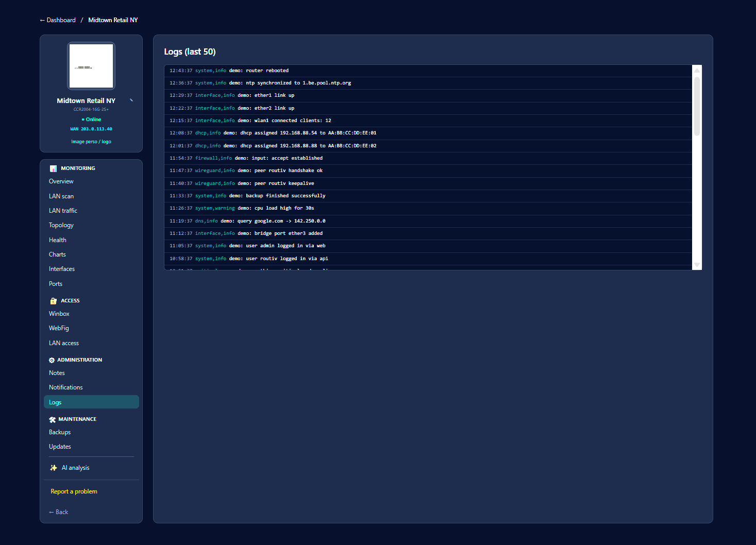Viewport: 756px width, 545px height.
Task: Click the WAN 203.0.113.40 address
Action: point(91,129)
